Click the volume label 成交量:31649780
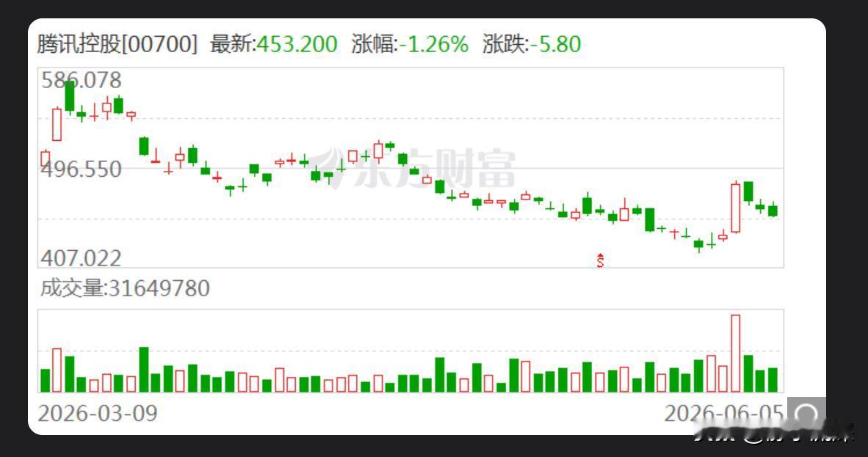 [125, 288]
